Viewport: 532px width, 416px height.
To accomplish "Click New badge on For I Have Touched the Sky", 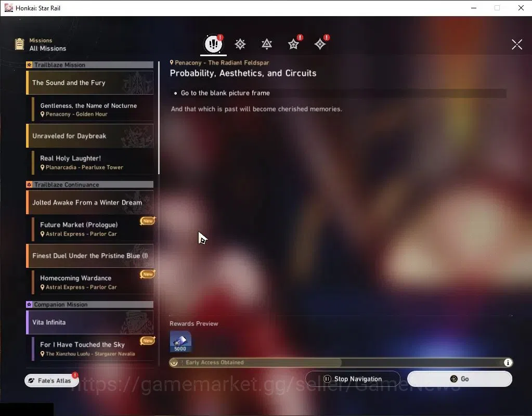I will (x=148, y=340).
